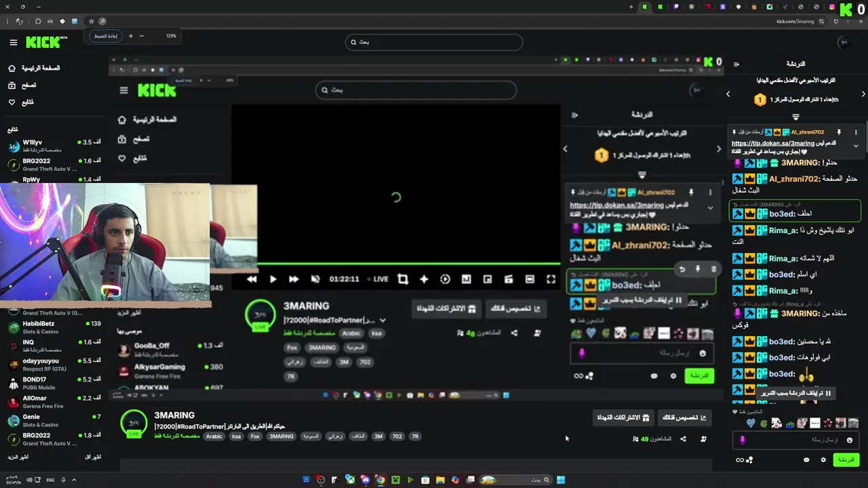Click the chat message input field
The image size is (868, 488).
795,440
